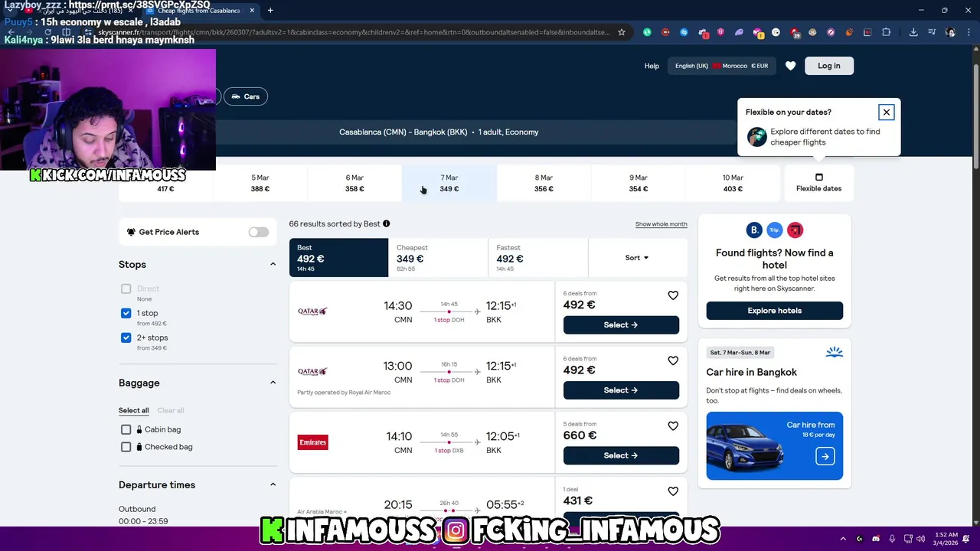This screenshot has height=551, width=980.
Task: Select the Cheapest 349 € tab
Action: [x=438, y=258]
